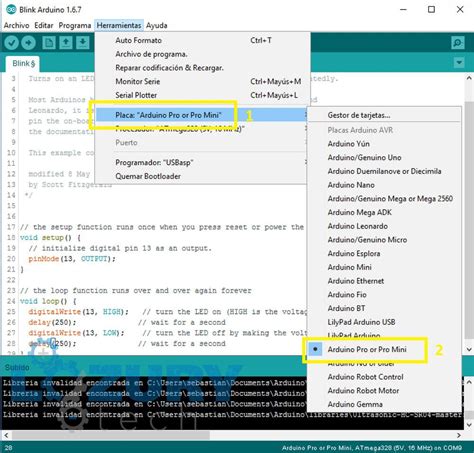Select Reparar codificación & Recargar

[202, 68]
